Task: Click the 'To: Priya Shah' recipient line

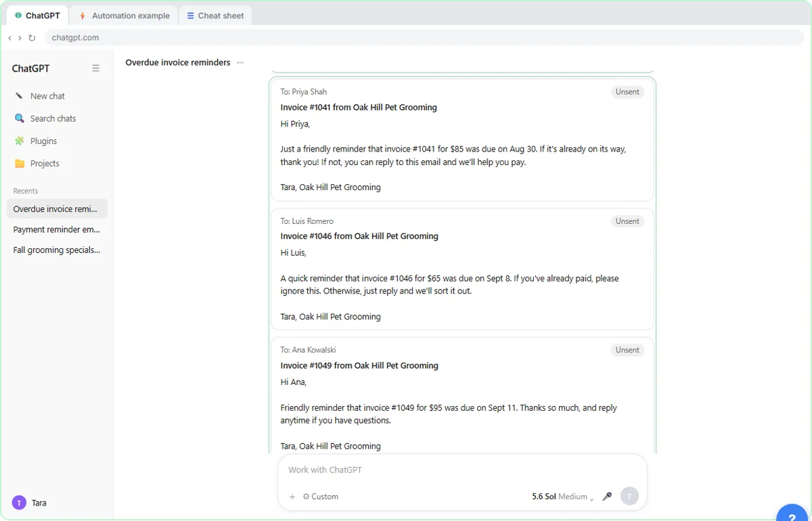Action: [304, 92]
